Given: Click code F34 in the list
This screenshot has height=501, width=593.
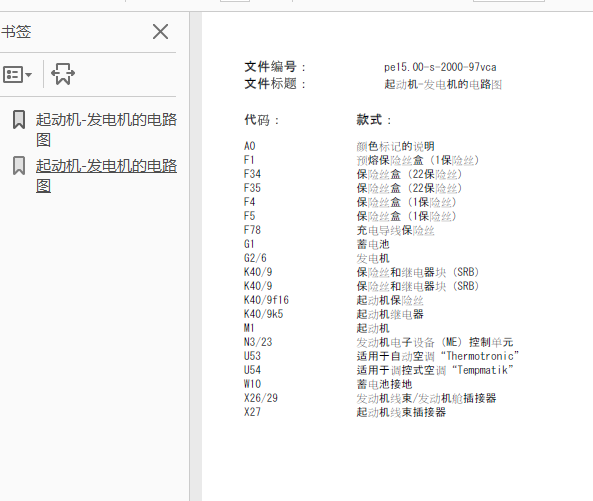Looking at the screenshot, I should point(252,174).
